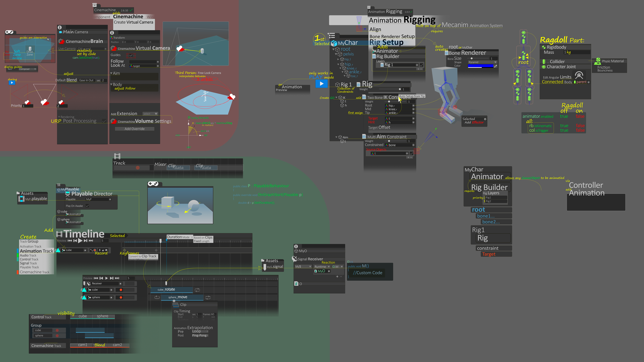Expand the hip_l tree node
644x362 pixels.
(x=338, y=59)
